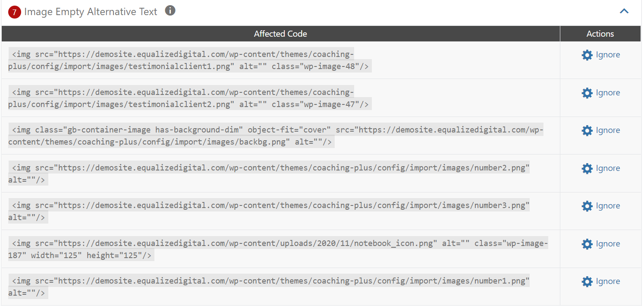Click the gear icon in the backbg.png row
644x306 pixels.
click(x=587, y=130)
